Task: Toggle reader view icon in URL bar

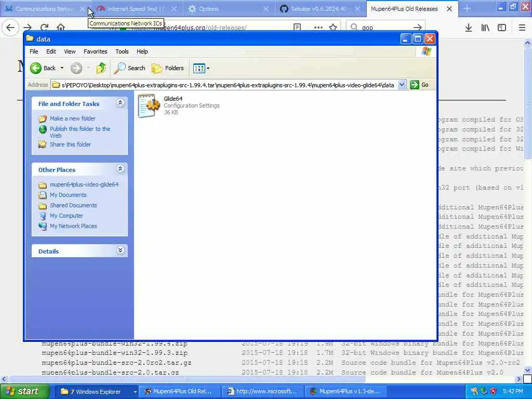Action: (x=297, y=28)
